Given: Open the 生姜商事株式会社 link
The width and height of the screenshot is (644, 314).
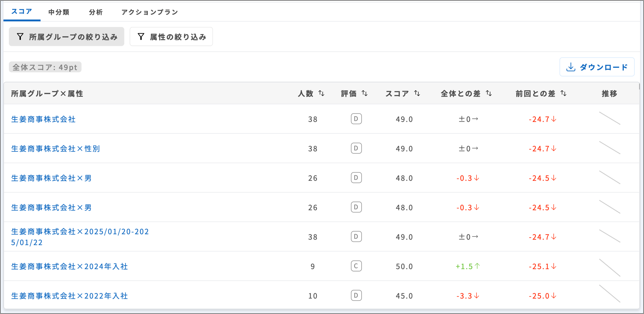Looking at the screenshot, I should click(x=43, y=119).
